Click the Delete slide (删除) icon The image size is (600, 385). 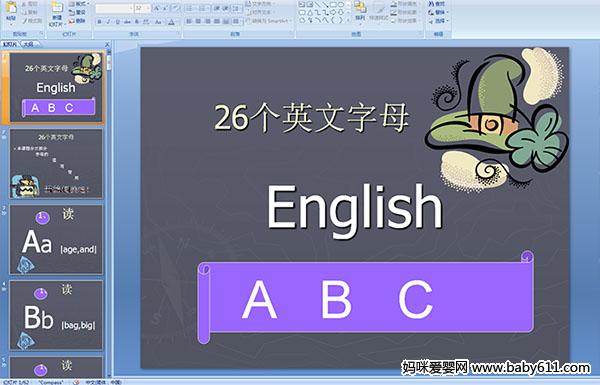click(72, 21)
